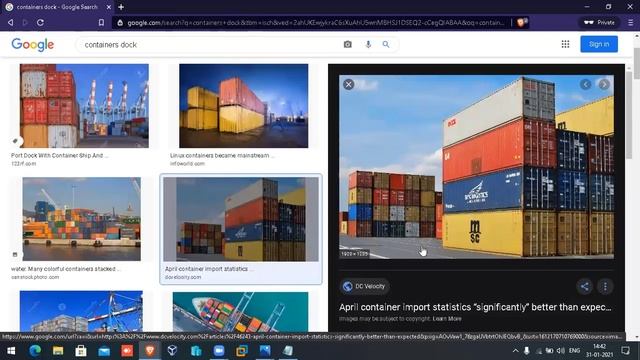Go to next image in preview
The image size is (640, 360).
point(604,84)
